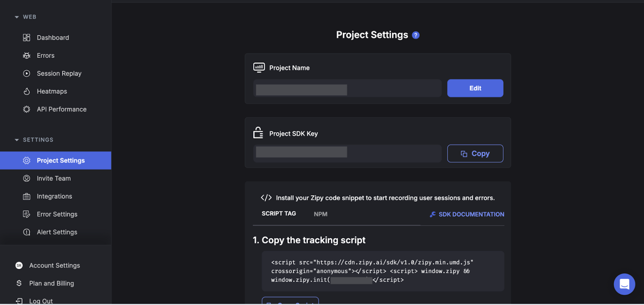Click the Project Name input field
The image size is (644, 305).
[347, 88]
